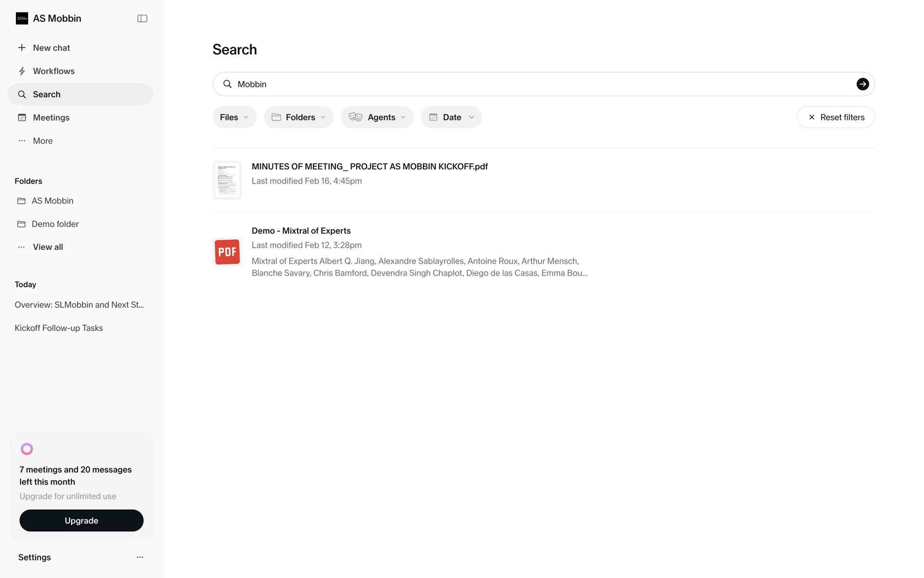Click the Settings three-dots icon
The width and height of the screenshot is (924, 578).
point(140,557)
